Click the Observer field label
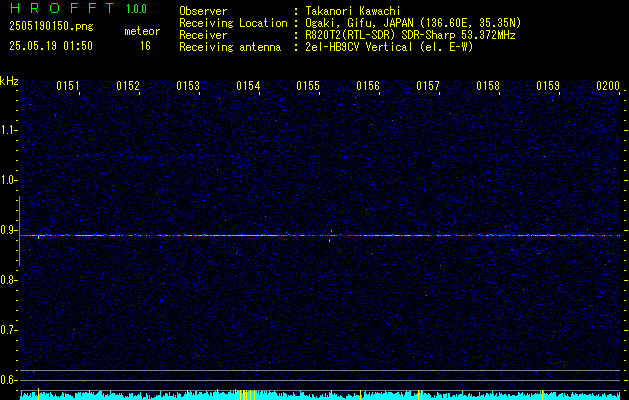The width and height of the screenshot is (629, 400). pyautogui.click(x=203, y=11)
